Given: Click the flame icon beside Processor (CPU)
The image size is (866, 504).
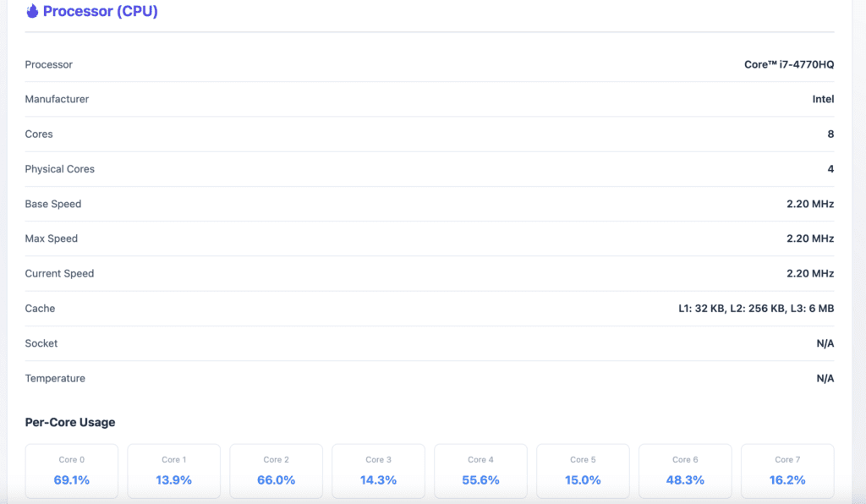Looking at the screenshot, I should coord(32,12).
